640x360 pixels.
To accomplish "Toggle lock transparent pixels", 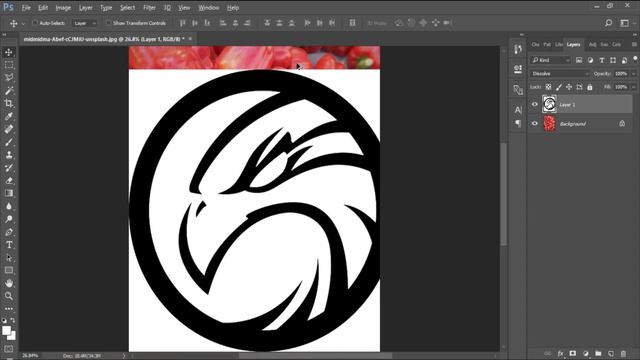I will pos(548,87).
